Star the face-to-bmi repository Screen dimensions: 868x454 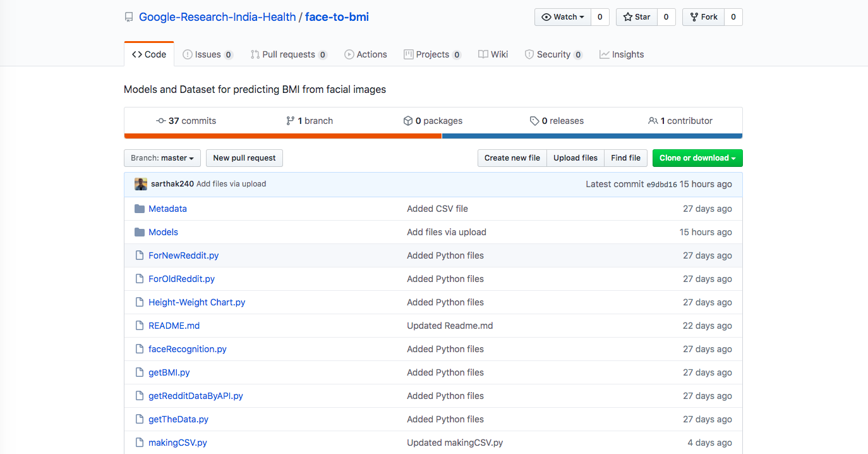coord(637,17)
